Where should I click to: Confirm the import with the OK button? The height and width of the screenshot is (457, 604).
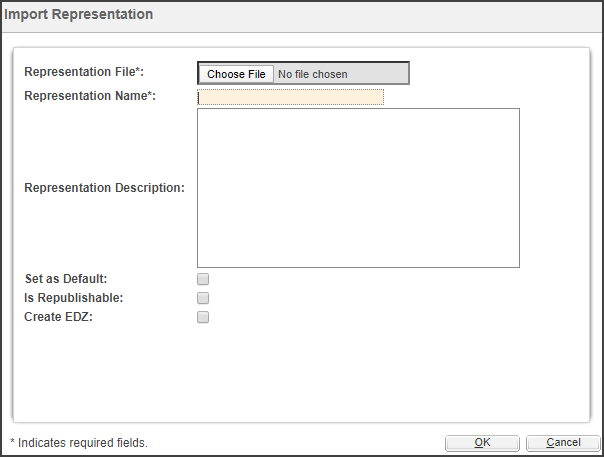pos(482,443)
